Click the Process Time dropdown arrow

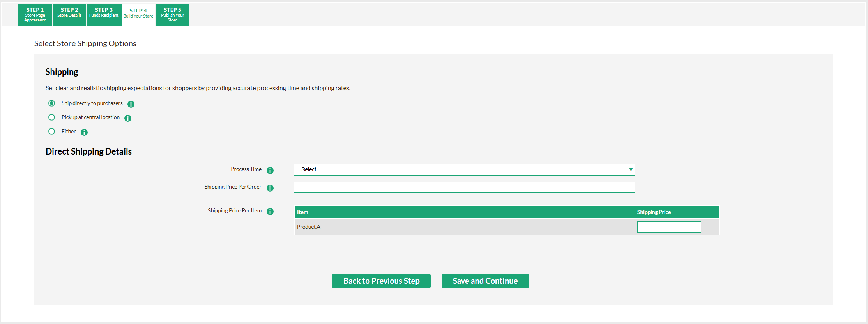coord(630,170)
